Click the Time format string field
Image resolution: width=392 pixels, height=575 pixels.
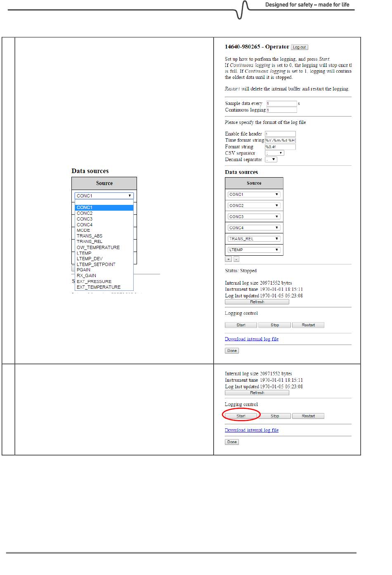[x=280, y=140]
